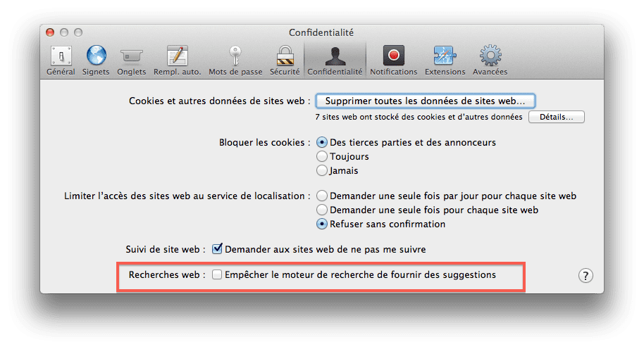Click the help question mark button

tap(586, 276)
